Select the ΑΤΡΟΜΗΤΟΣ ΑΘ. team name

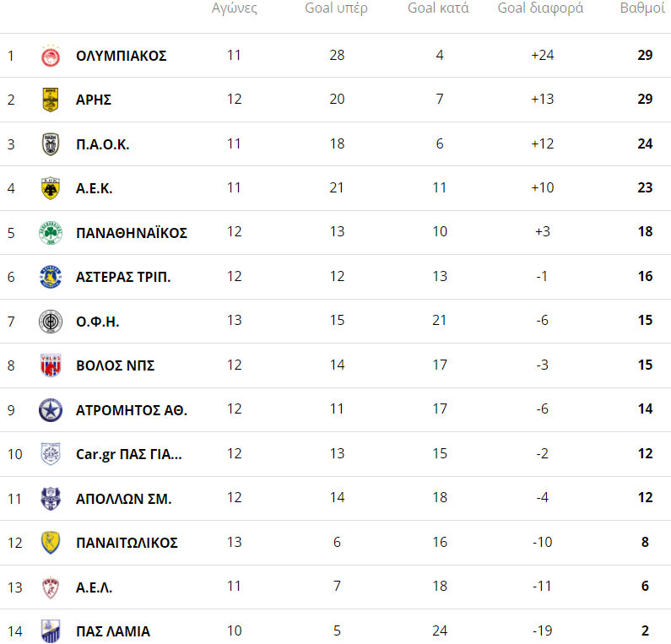tap(131, 410)
